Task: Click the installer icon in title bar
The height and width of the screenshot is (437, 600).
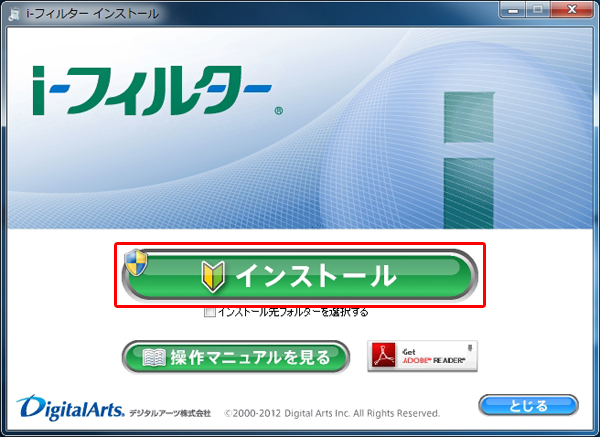Action: tap(14, 14)
